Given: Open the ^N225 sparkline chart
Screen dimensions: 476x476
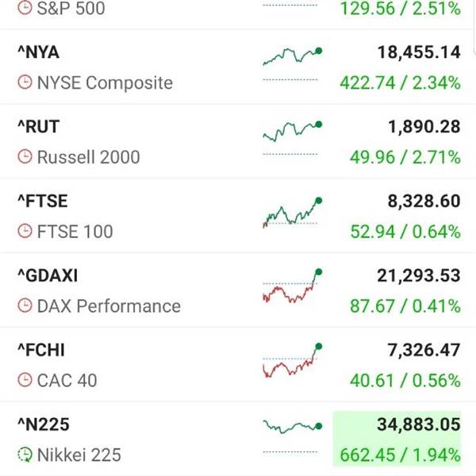Looking at the screenshot, I should [x=292, y=426].
